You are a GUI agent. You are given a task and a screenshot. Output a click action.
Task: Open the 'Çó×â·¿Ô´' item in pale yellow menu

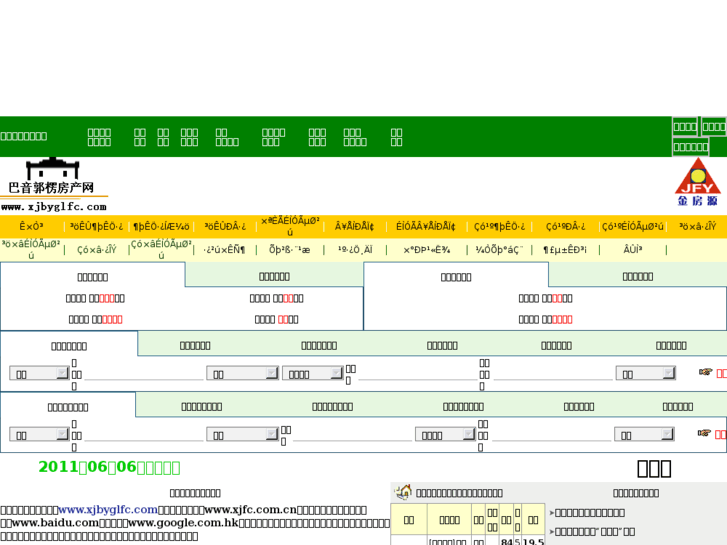point(96,250)
